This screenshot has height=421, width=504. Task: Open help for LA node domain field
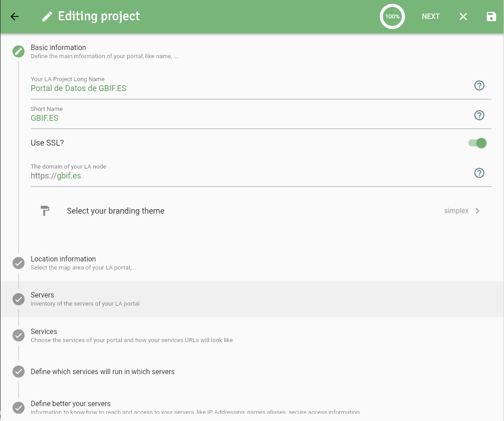click(x=479, y=173)
